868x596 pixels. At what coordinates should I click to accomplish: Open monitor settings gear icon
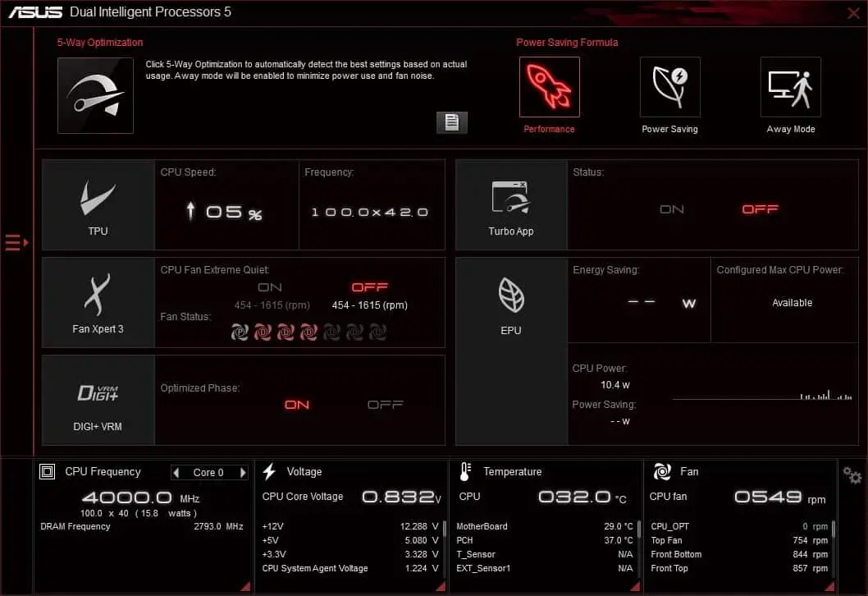coord(852,475)
